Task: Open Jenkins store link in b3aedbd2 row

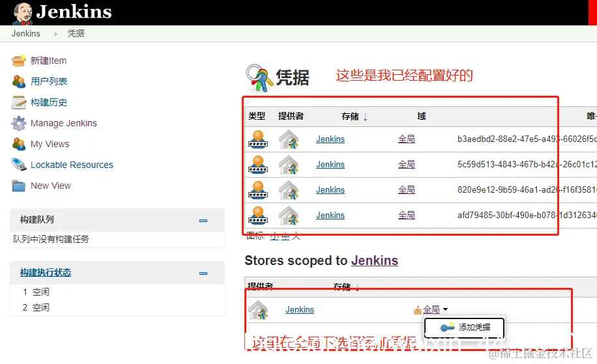Action: coord(330,139)
